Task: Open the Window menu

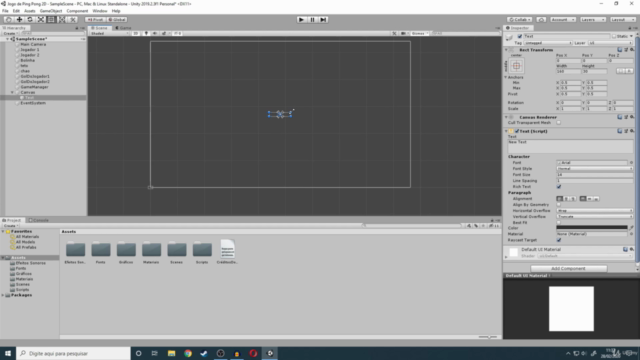Action: pos(100,11)
